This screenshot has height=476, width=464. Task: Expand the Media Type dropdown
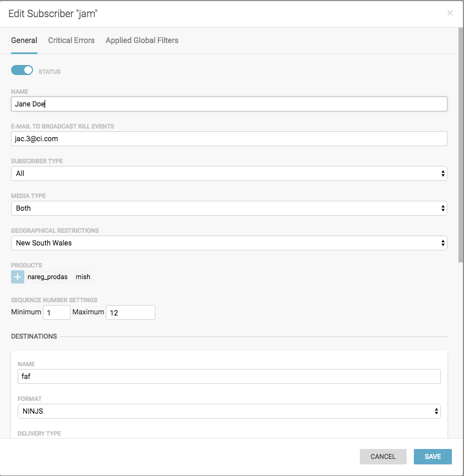pyautogui.click(x=229, y=208)
